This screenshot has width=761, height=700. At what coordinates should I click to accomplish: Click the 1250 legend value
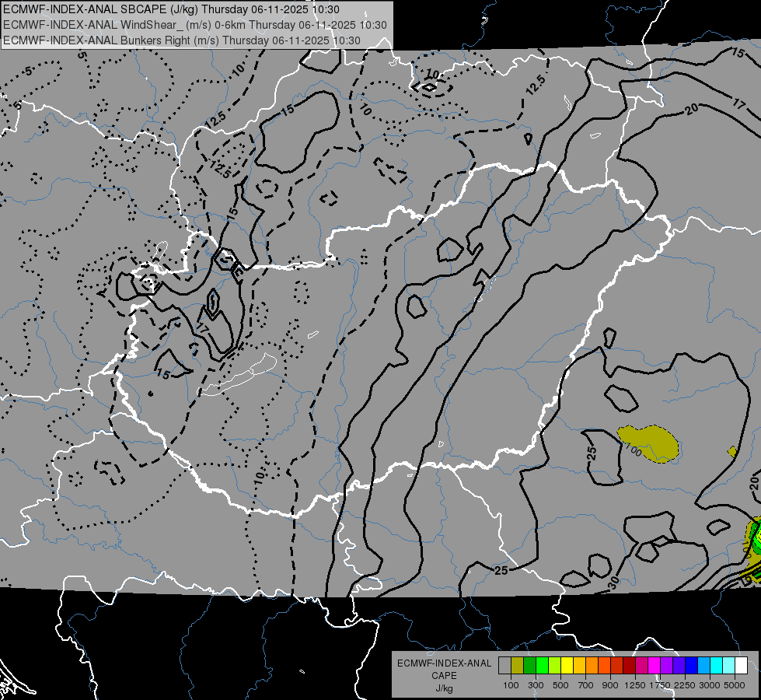pos(635,685)
